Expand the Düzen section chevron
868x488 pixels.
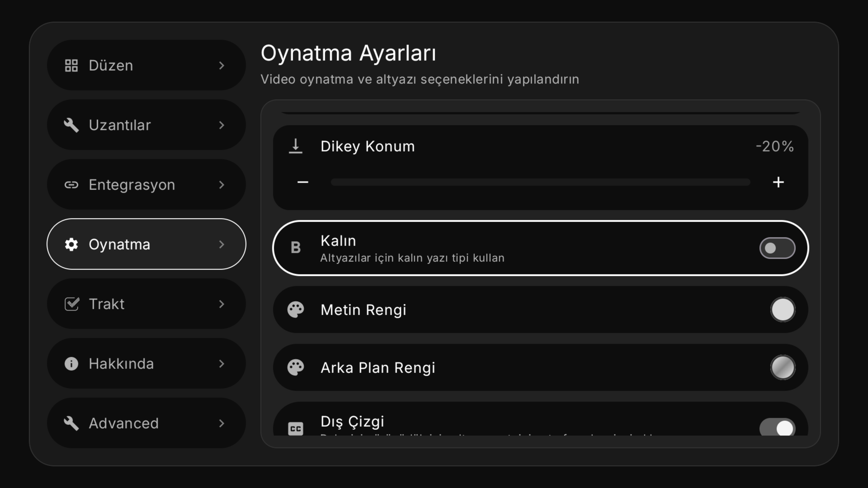tap(221, 65)
